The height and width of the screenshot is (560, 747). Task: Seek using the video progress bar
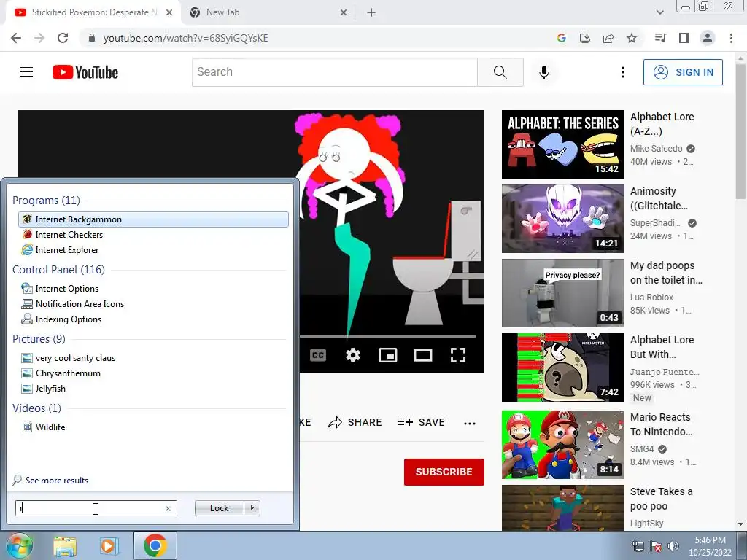tap(388, 336)
